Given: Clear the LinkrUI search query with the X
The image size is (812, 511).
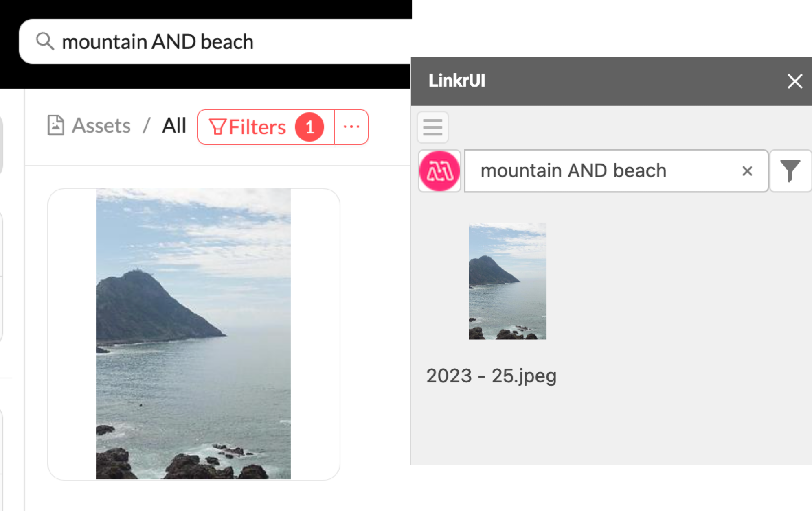Looking at the screenshot, I should pos(747,171).
